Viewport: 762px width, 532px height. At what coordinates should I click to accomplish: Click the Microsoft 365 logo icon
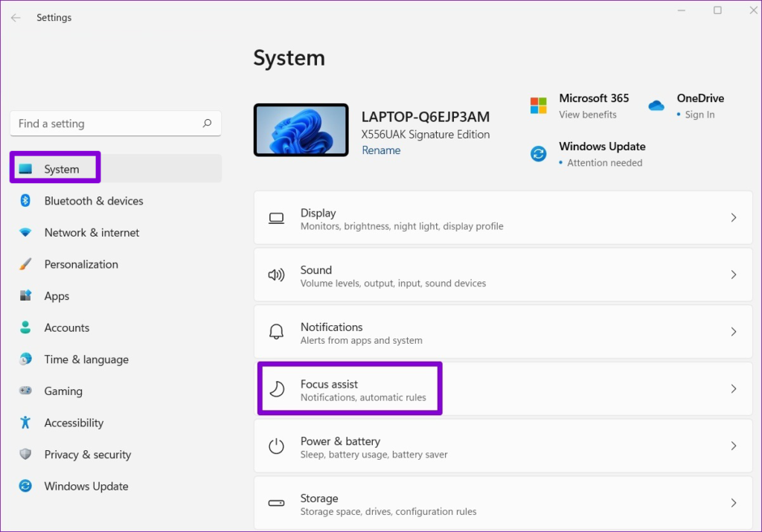point(538,106)
